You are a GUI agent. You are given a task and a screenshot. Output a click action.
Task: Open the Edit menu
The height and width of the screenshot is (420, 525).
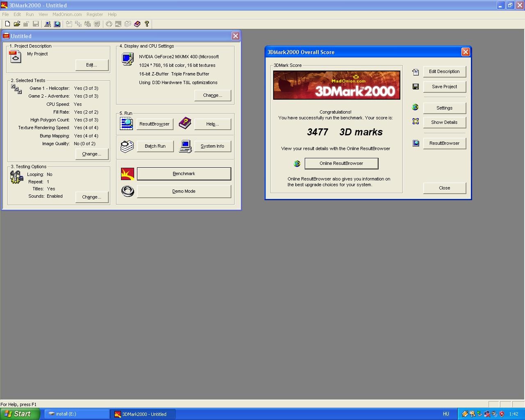(17, 14)
